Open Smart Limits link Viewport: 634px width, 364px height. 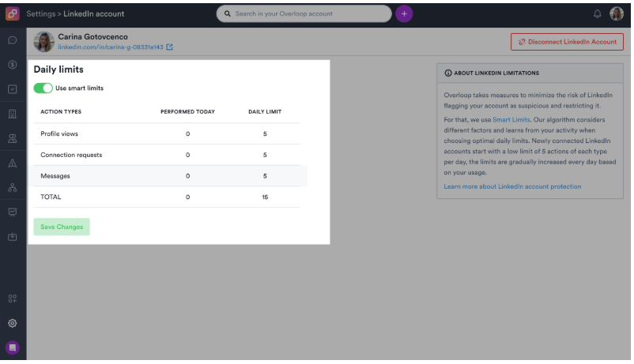[x=511, y=120]
